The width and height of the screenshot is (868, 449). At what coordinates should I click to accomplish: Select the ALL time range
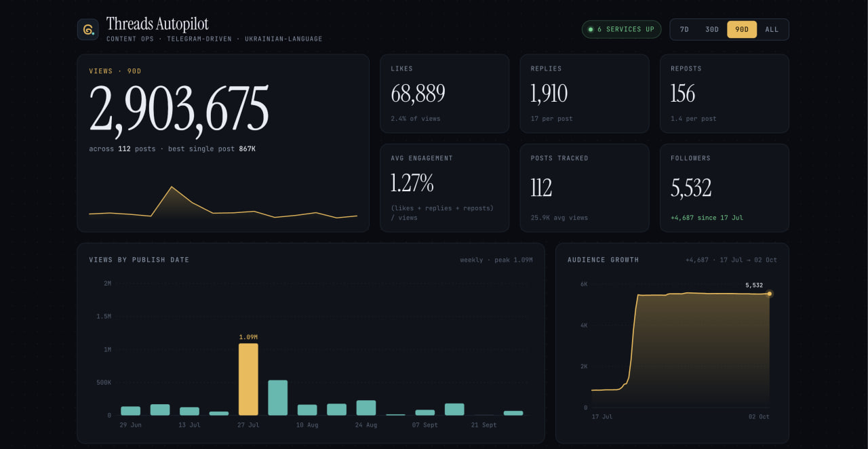772,29
